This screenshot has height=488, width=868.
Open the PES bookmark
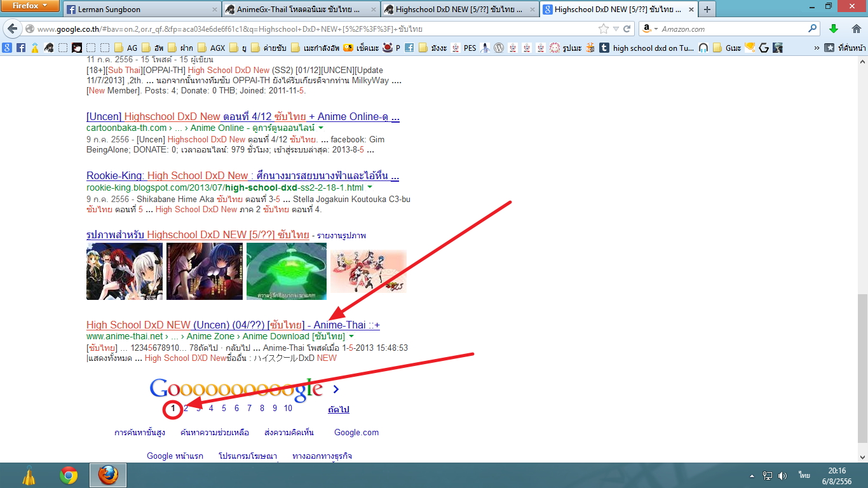click(x=464, y=48)
